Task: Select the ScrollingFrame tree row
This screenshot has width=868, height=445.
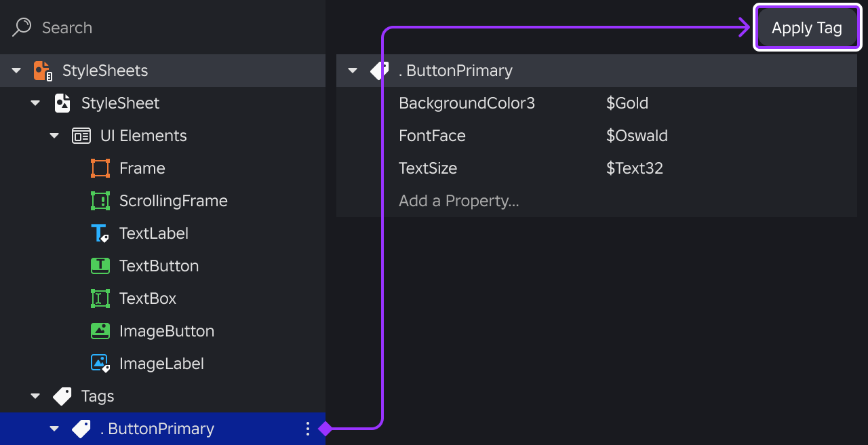Action: click(163, 201)
